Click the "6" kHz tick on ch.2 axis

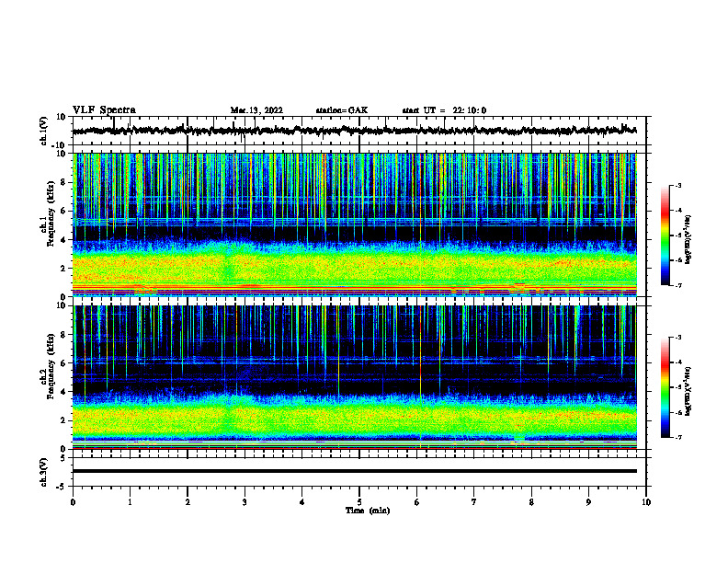tap(64, 363)
